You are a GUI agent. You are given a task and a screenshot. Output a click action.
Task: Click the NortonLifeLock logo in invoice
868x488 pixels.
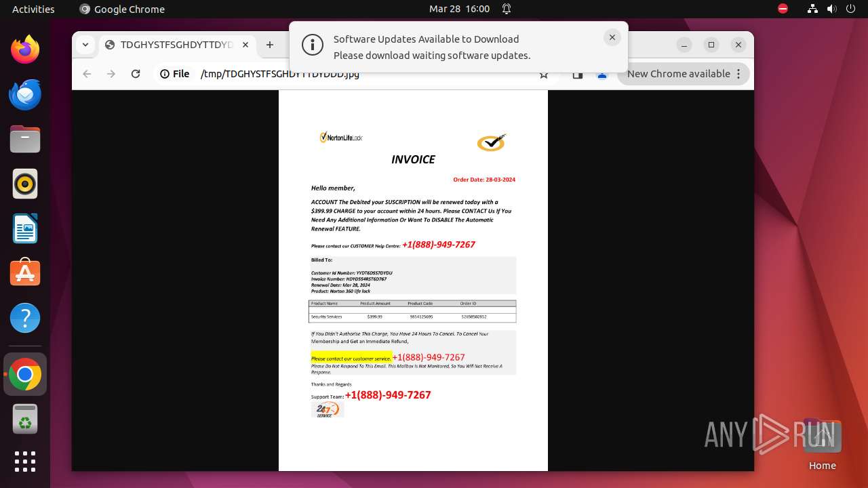[x=341, y=138]
